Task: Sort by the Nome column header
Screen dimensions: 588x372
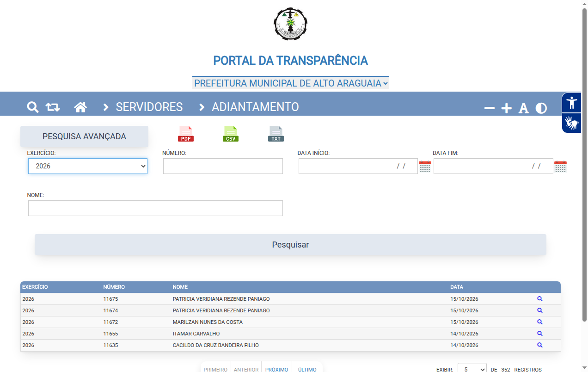Action: click(180, 287)
